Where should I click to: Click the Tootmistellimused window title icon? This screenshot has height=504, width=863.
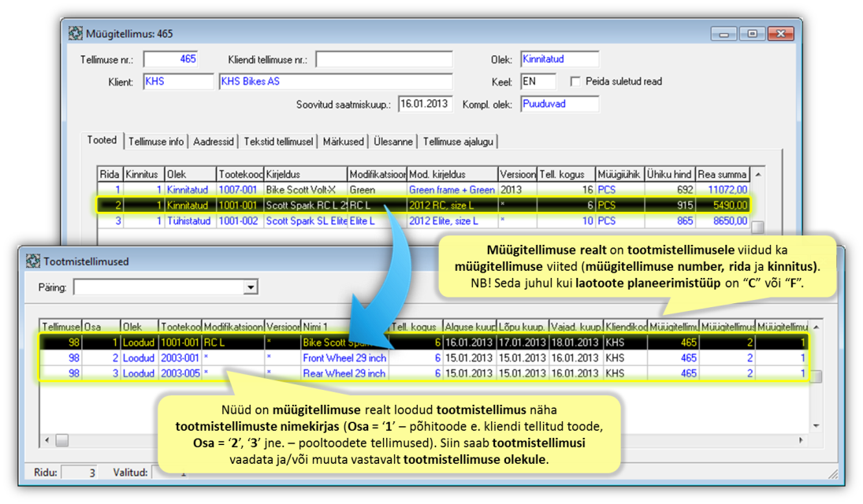coord(33,261)
